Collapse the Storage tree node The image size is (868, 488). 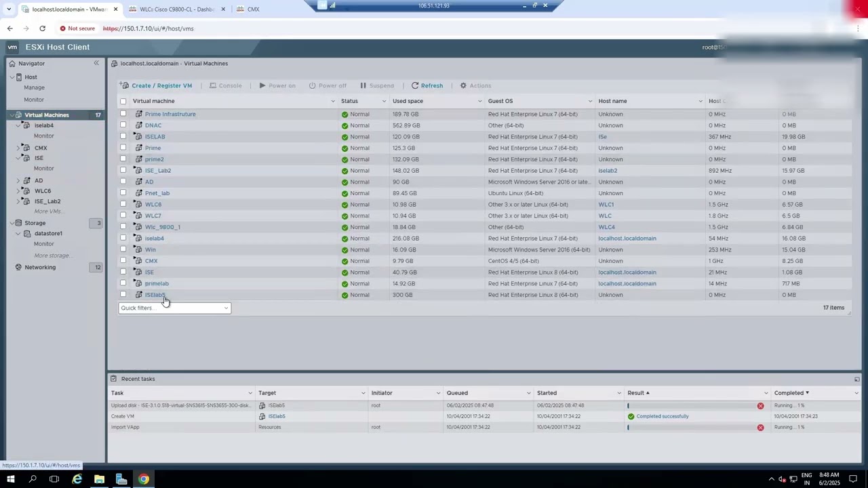(12, 223)
